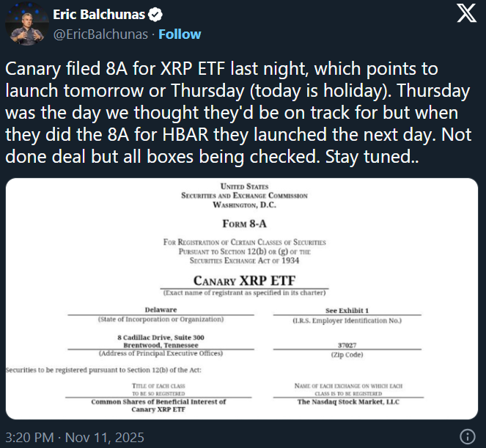Viewport: 486px width, 448px height.
Task: Click the X logo icon
Action: (x=466, y=15)
